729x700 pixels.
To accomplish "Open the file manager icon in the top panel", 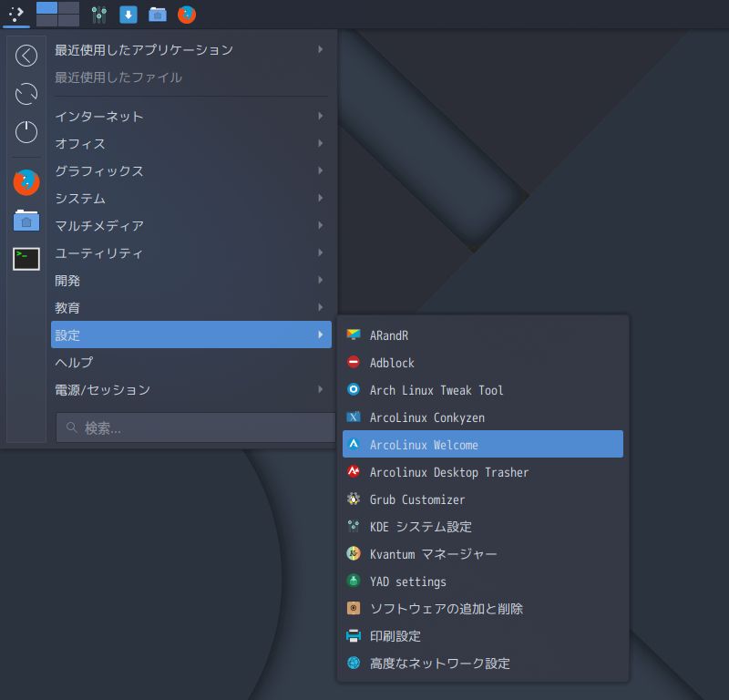I will pos(157,15).
